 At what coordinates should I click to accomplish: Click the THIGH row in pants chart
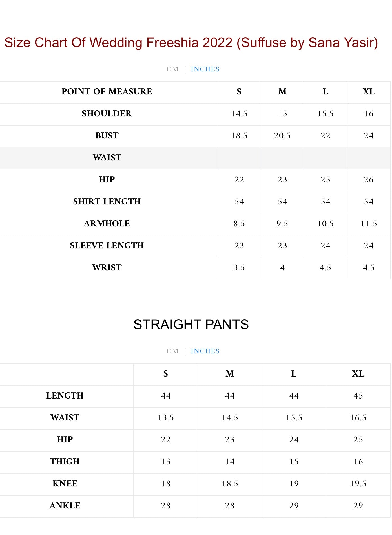pos(65,462)
